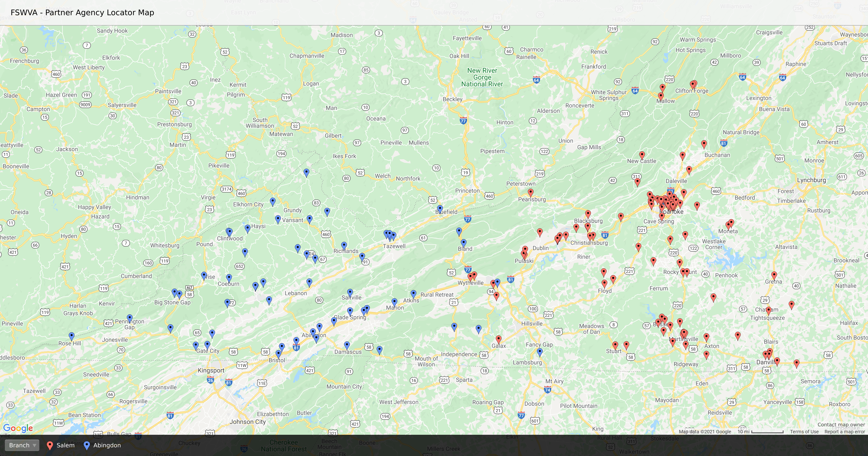Click the red marker at Pearisburg
Image resolution: width=868 pixels, height=456 pixels.
(531, 193)
